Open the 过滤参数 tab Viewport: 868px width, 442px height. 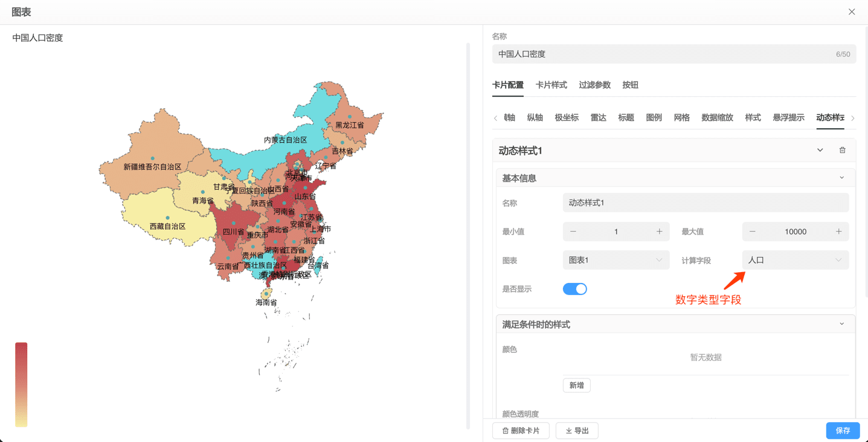[594, 85]
